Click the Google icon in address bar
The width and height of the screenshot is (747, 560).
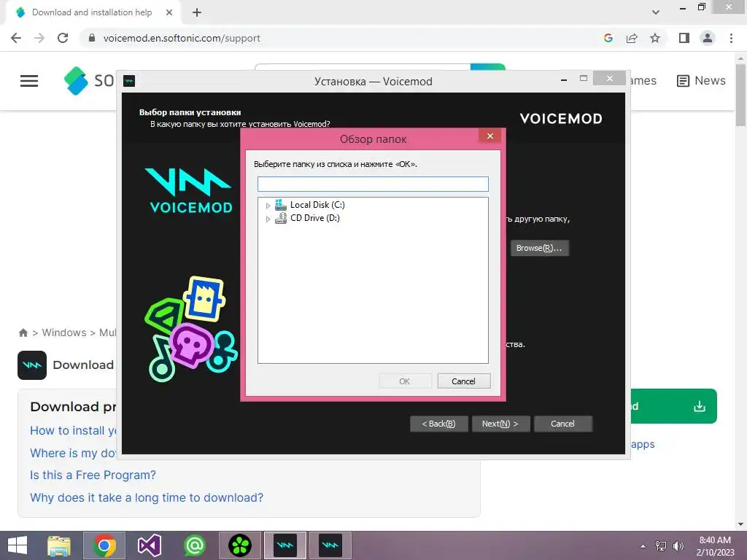pos(608,38)
